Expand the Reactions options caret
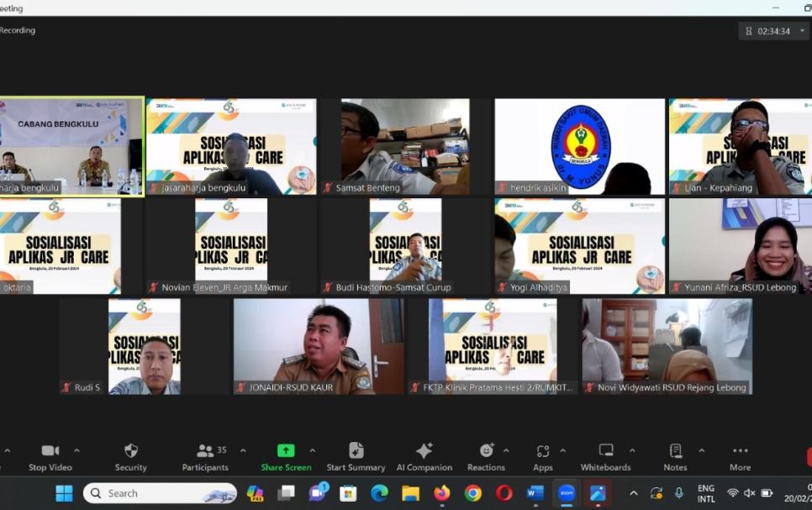 tap(506, 450)
